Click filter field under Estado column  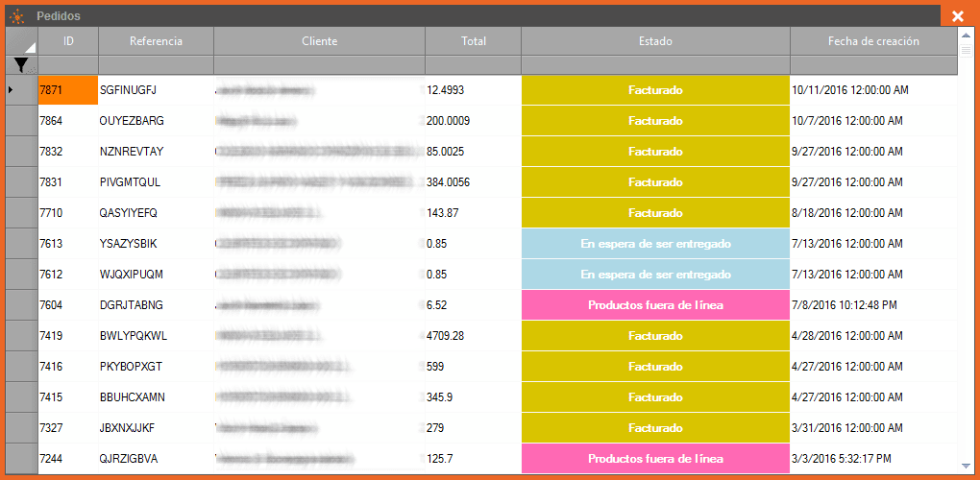click(655, 65)
